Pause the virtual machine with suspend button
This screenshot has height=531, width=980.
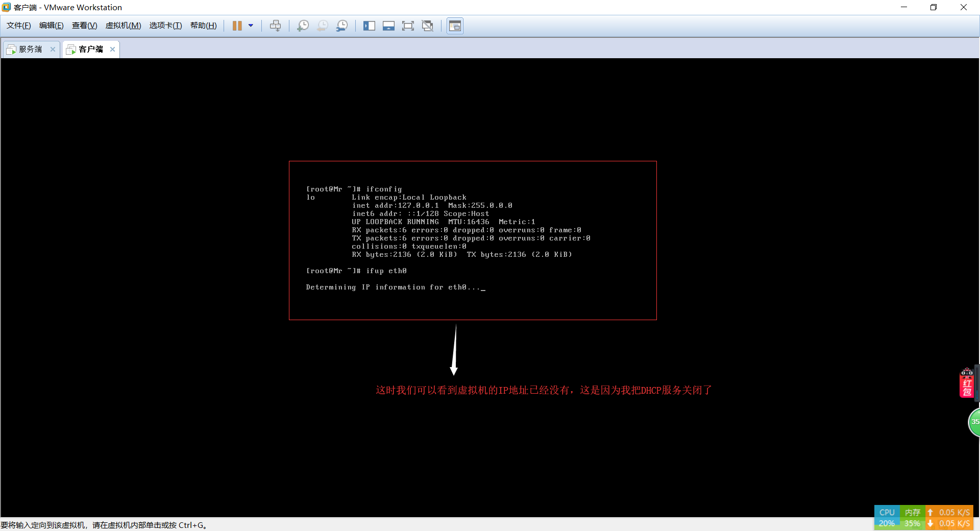point(237,26)
